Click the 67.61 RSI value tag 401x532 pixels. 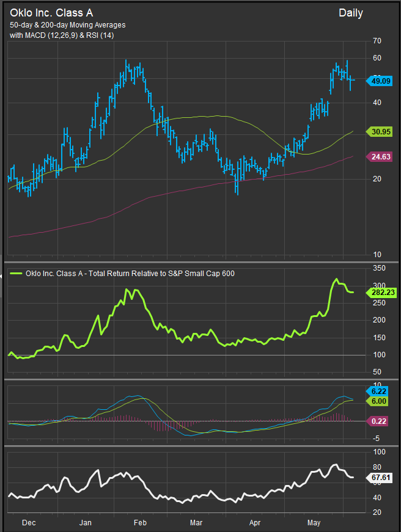pos(379,478)
